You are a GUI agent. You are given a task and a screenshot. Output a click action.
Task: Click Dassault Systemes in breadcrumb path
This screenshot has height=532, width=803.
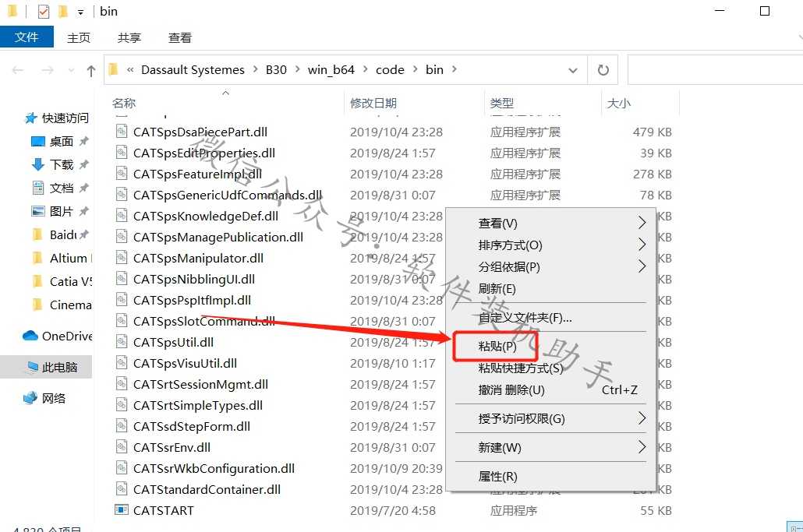[x=193, y=69]
